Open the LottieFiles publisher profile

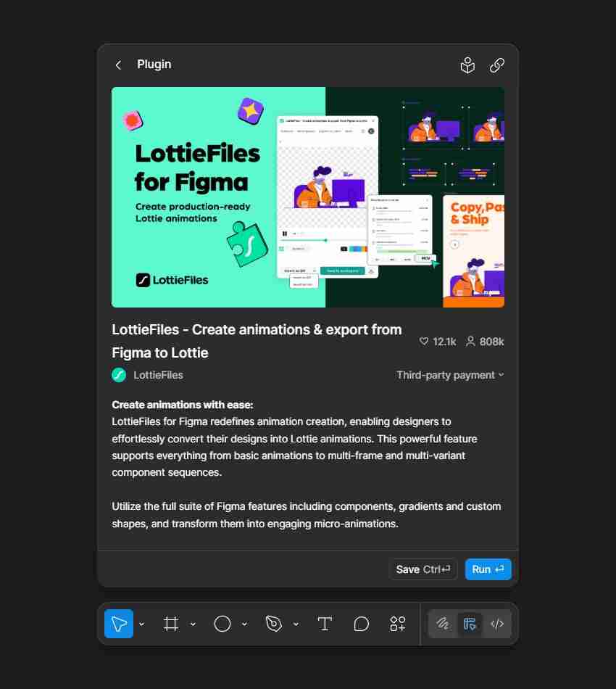pos(158,375)
